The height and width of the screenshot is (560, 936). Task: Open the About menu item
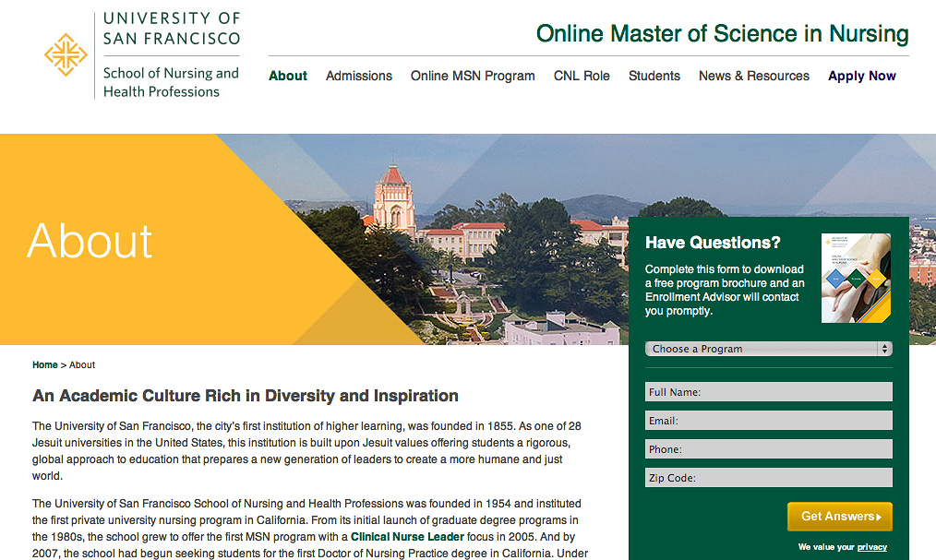coord(288,76)
